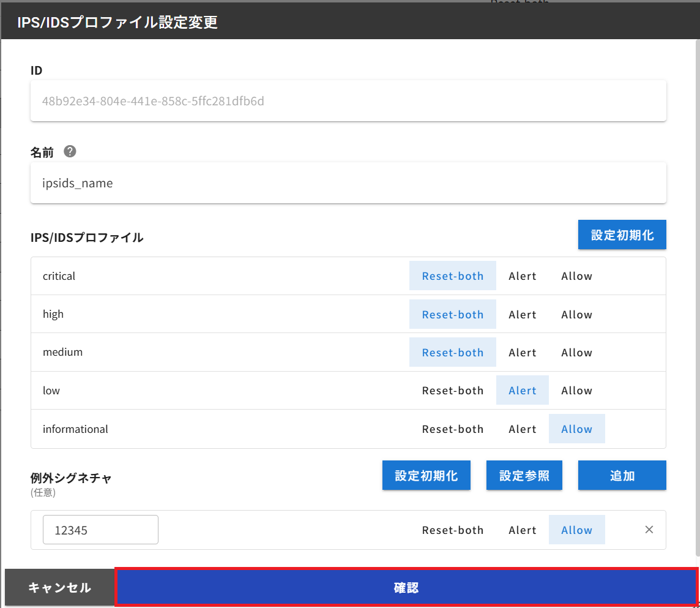
Task: Set signature 12345 action to Reset-both
Action: (452, 530)
